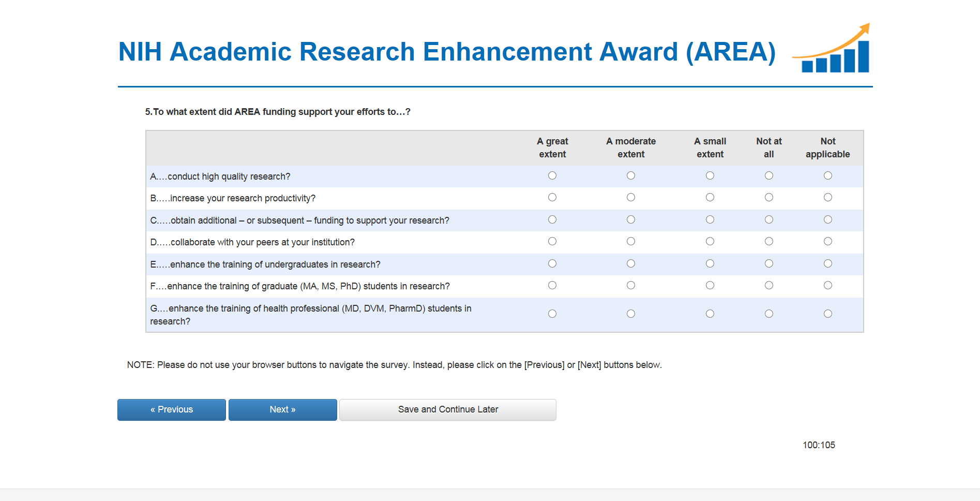
Task: Select 'A great extent' for conduct high quality research
Action: tap(552, 176)
